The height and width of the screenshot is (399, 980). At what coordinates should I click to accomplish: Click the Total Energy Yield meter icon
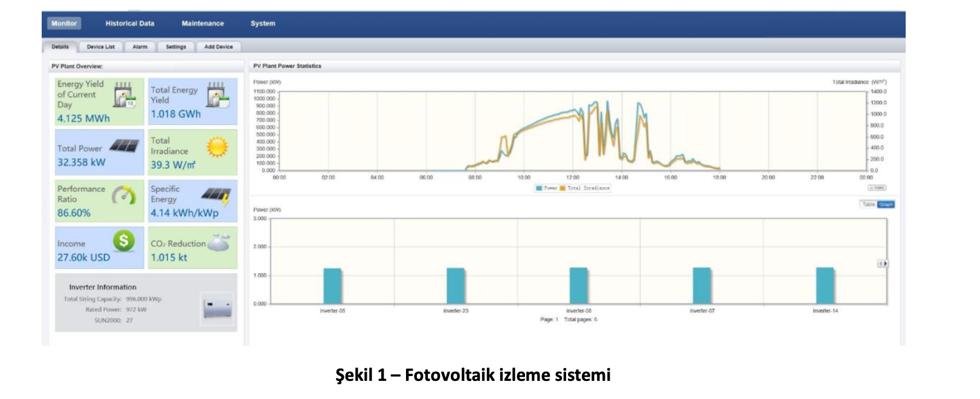coord(217,95)
